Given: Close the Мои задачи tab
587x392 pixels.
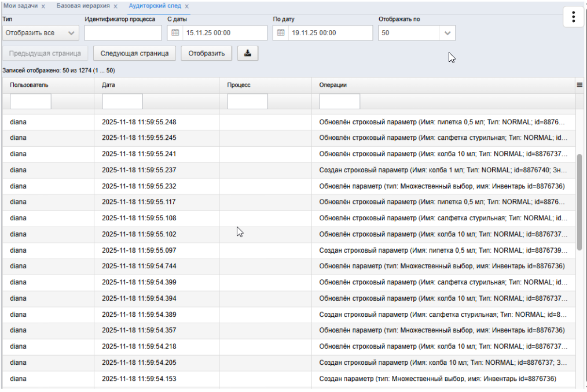Looking at the screenshot, I should click(x=43, y=6).
